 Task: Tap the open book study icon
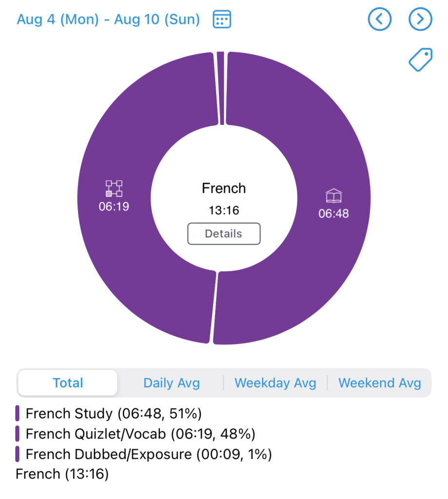pyautogui.click(x=333, y=196)
